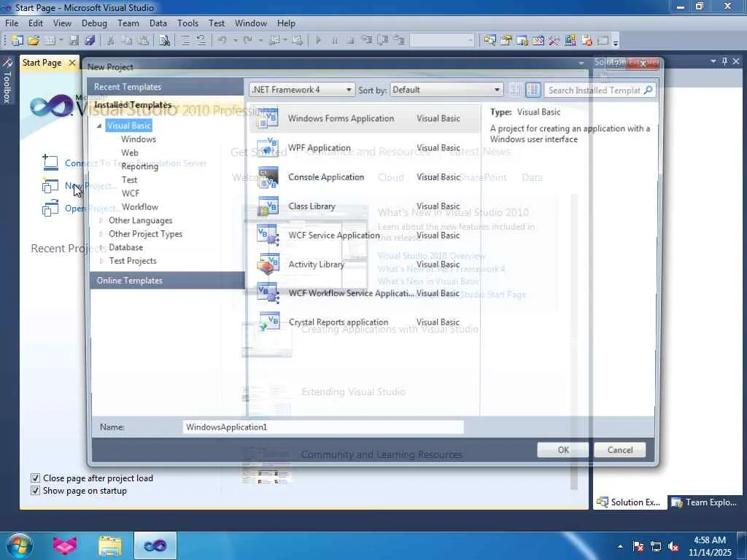This screenshot has height=560, width=747.
Task: Select the WCF Service Application template row
Action: coord(365,236)
